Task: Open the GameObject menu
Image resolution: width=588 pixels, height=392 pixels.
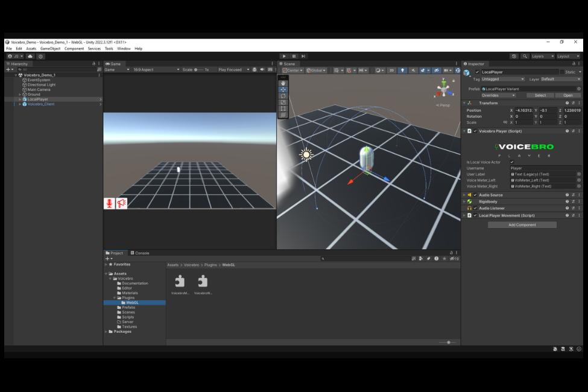Action: (50, 49)
